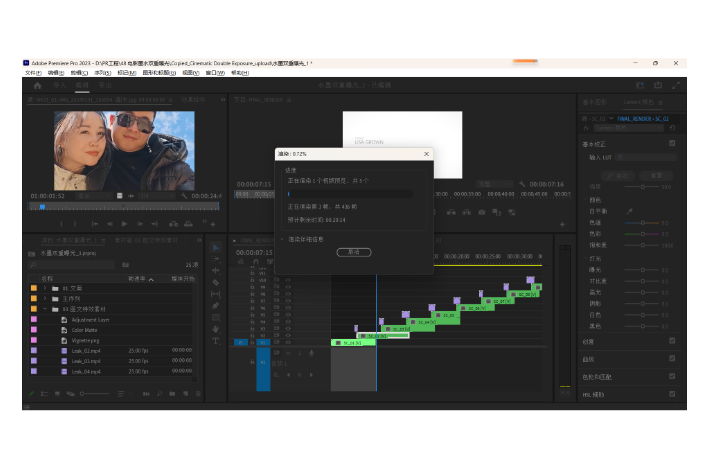Image resolution: width=720 pixels, height=450 pixels.
Task: Toggle the 曲线 section checkbox
Action: click(672, 358)
